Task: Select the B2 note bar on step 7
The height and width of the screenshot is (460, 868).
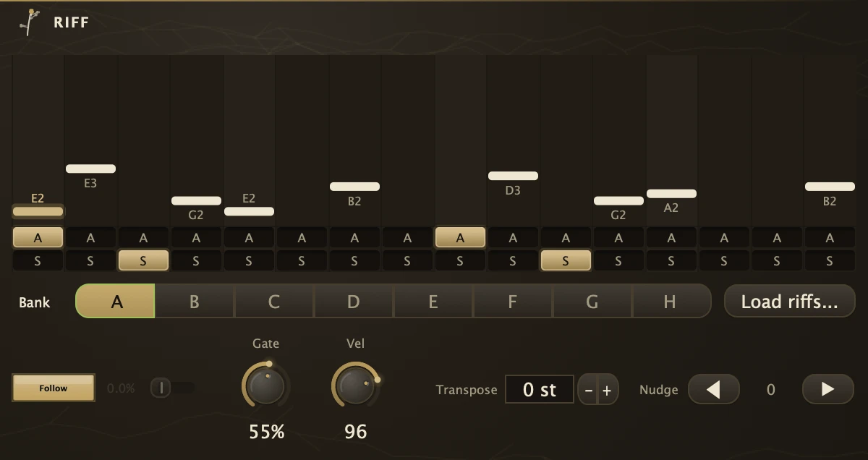Action: (354, 187)
